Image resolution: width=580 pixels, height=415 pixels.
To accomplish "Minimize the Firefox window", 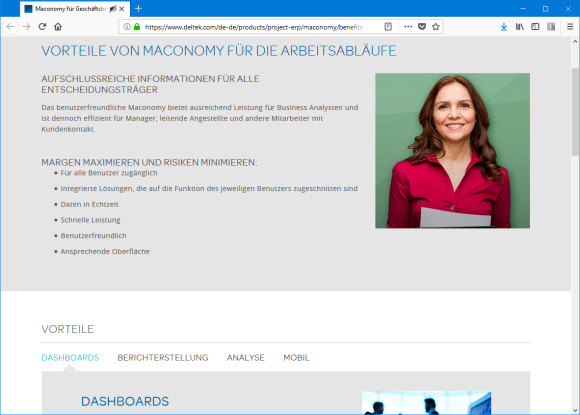I will coord(523,9).
